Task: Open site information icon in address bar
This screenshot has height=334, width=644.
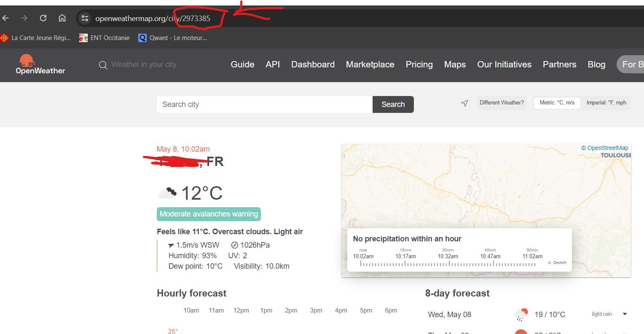Action: coord(85,18)
